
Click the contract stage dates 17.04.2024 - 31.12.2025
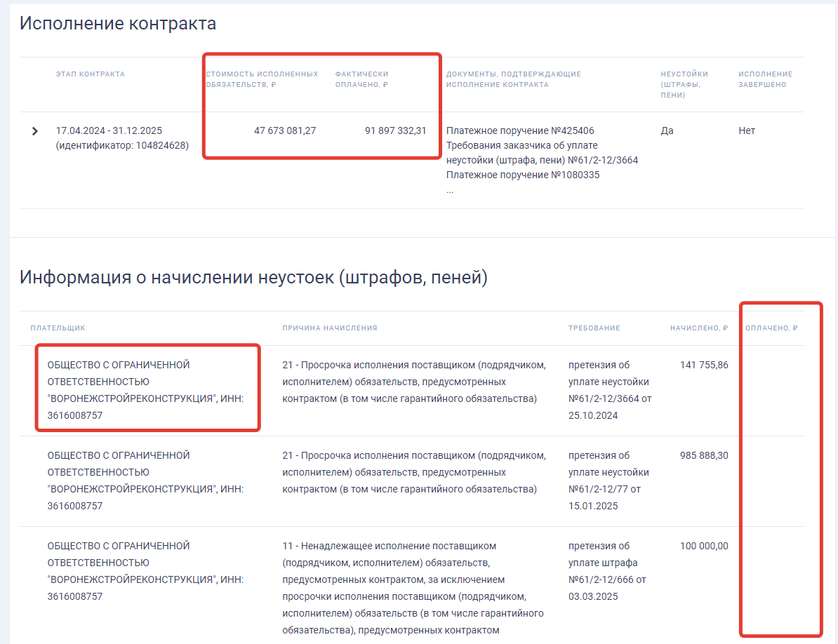tap(109, 131)
